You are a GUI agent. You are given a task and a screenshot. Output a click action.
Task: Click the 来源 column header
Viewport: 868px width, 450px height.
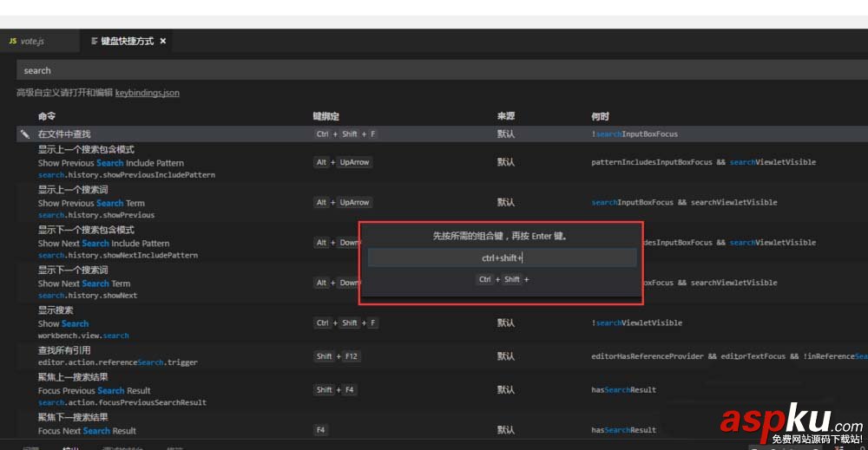click(506, 116)
